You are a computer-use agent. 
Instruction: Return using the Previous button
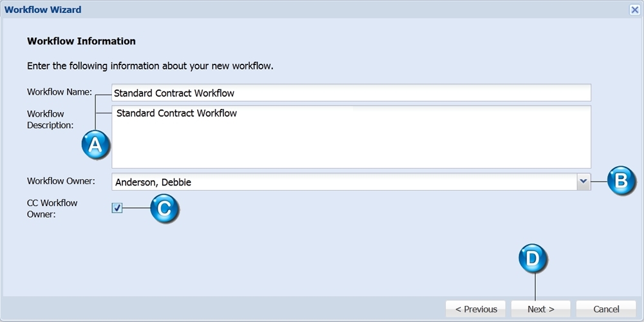[476, 309]
